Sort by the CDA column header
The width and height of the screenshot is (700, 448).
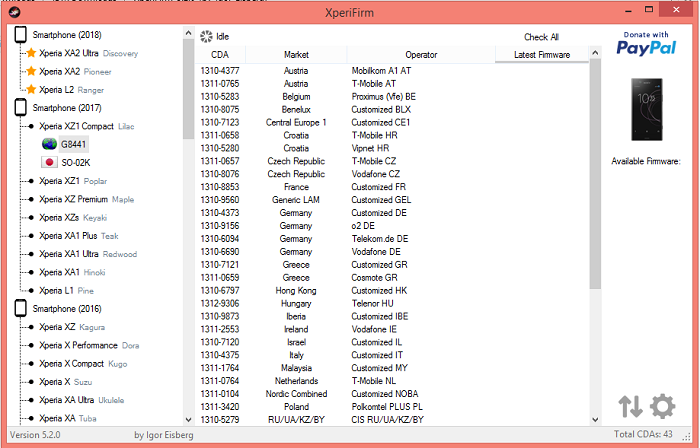220,54
